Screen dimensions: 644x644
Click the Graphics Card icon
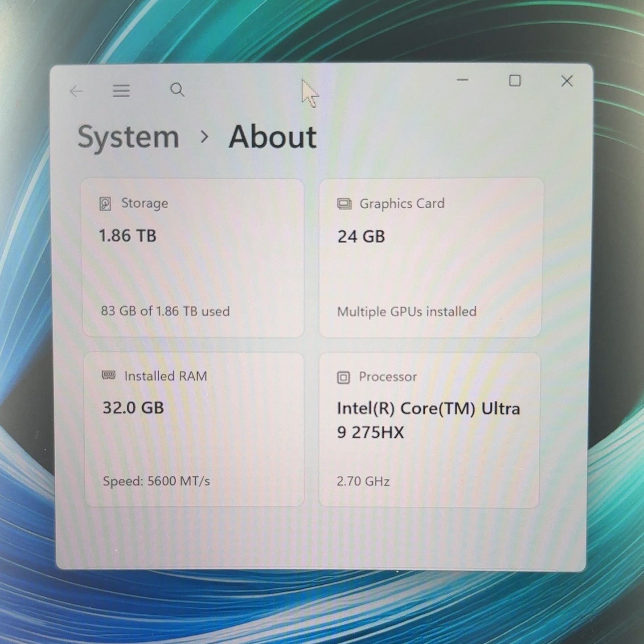344,204
